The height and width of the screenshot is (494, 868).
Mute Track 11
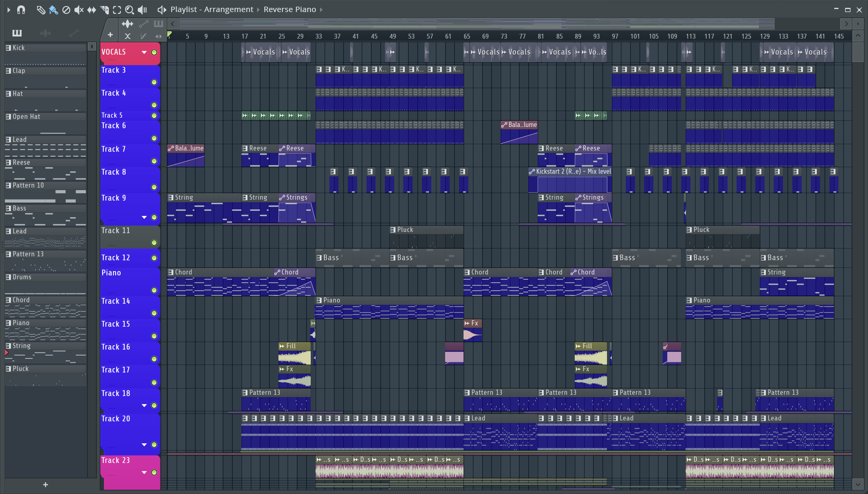coord(154,242)
